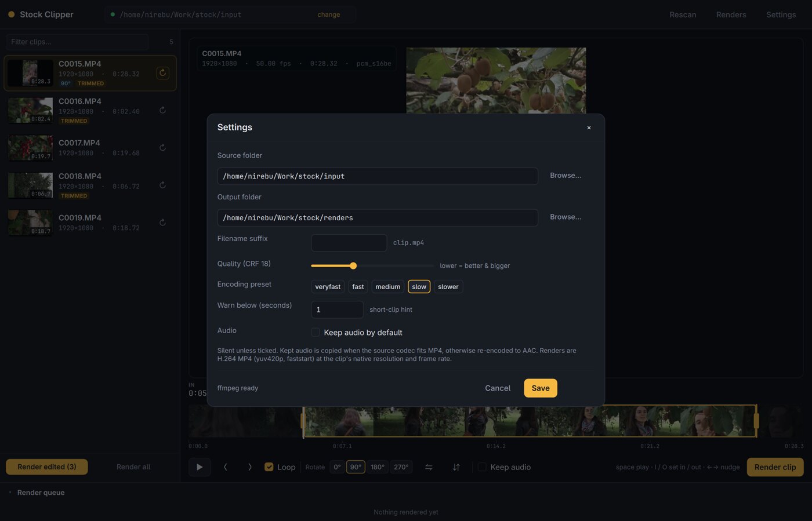Step back one frame with the left chevron

(x=226, y=467)
